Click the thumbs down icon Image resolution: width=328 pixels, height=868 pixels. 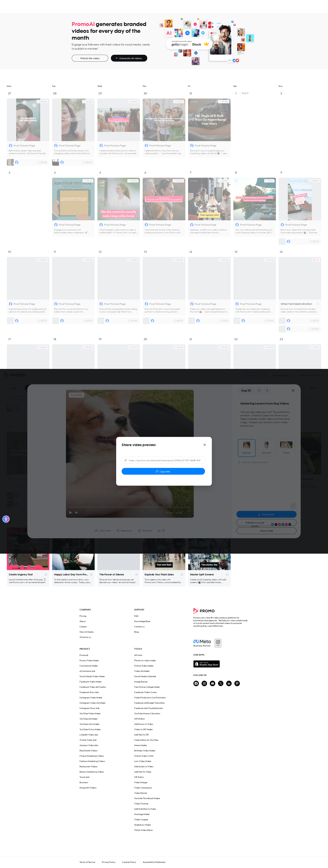163,531
